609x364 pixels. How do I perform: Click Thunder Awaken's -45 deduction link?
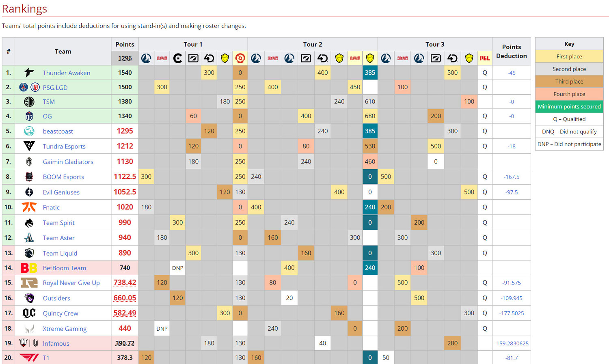(511, 73)
